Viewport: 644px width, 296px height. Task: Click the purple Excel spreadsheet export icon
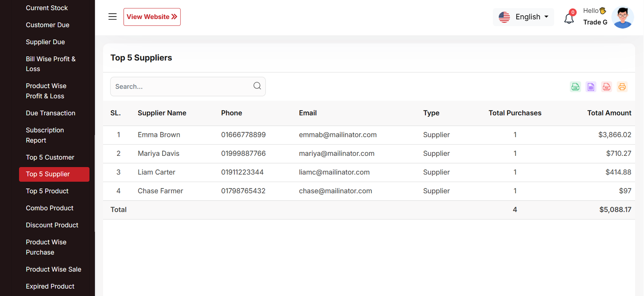[x=591, y=87]
